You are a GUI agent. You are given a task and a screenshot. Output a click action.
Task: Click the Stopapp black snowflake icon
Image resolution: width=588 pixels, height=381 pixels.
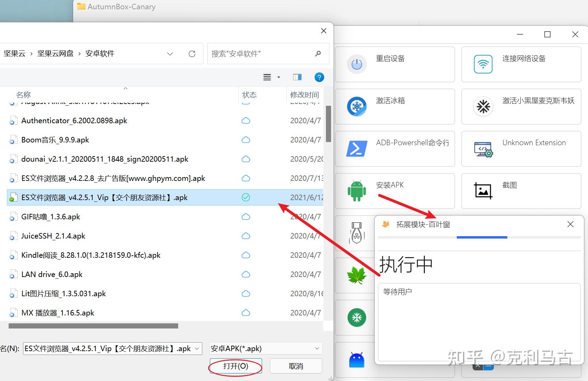coord(483,106)
